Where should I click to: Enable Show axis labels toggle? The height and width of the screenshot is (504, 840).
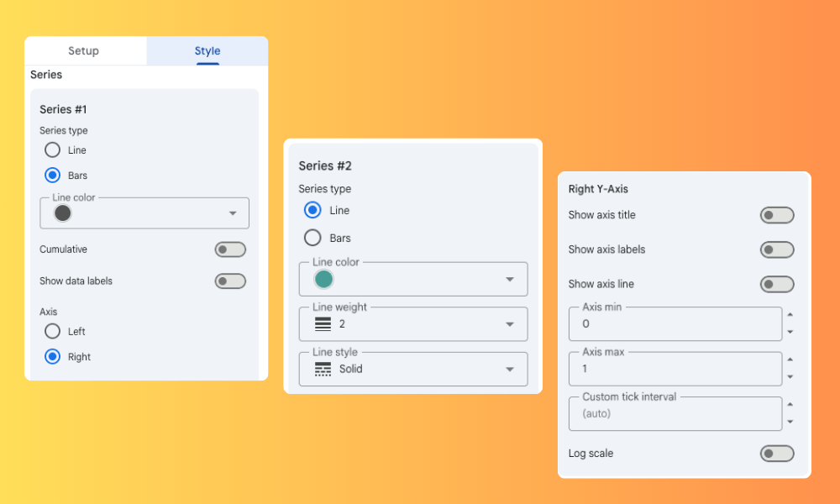point(776,250)
